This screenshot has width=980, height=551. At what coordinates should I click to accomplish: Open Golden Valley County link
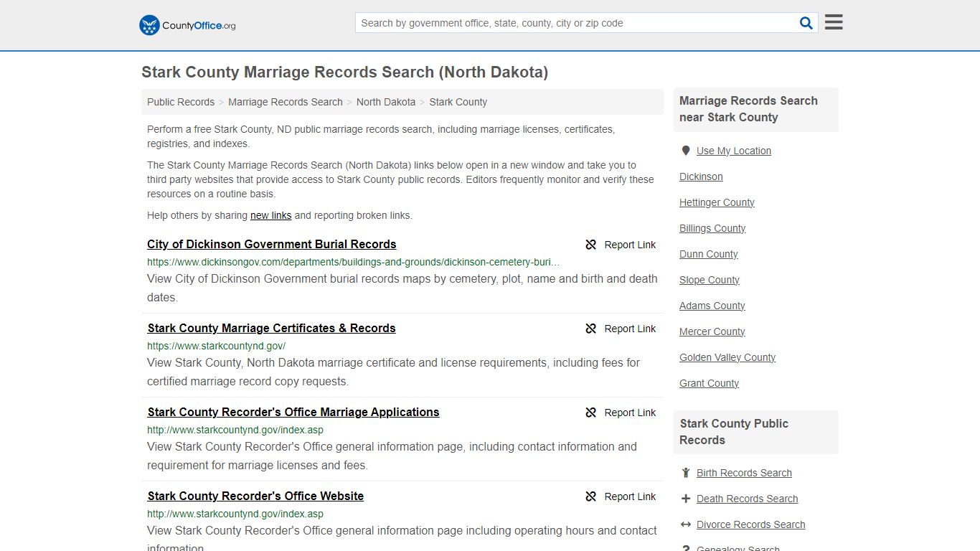click(x=727, y=357)
